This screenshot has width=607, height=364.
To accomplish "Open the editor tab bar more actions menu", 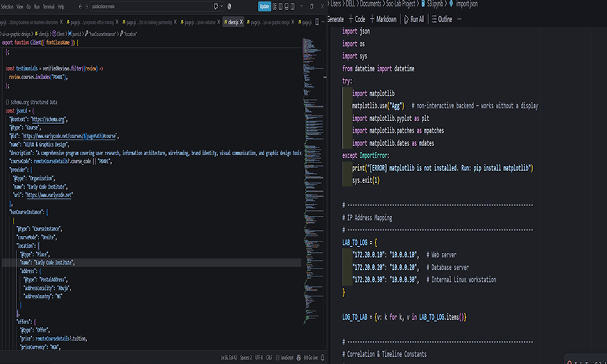I will [323, 21].
